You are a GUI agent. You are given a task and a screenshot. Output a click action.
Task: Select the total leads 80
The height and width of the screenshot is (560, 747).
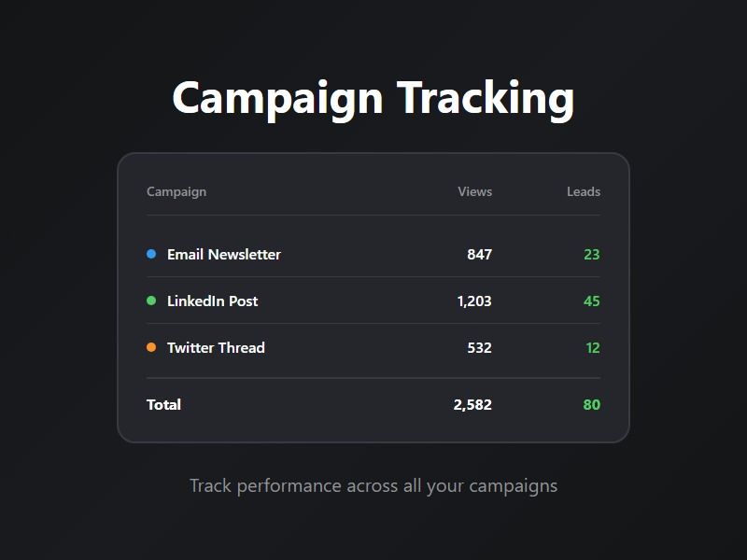591,404
